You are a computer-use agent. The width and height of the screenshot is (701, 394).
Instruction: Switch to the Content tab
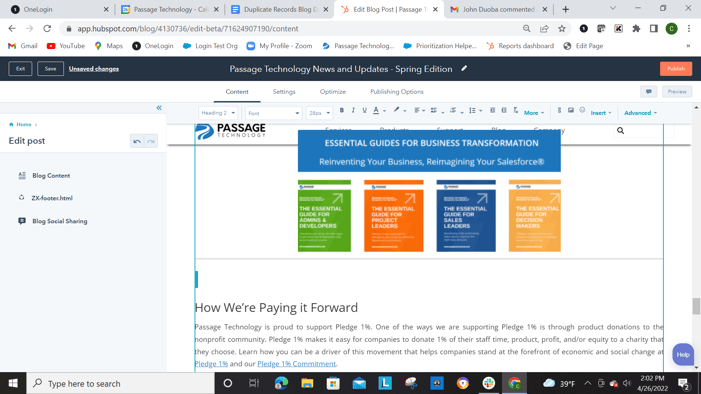[x=237, y=92]
